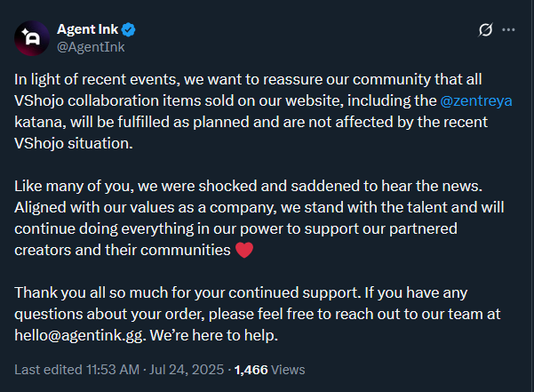View edit history via Last edited

point(48,370)
